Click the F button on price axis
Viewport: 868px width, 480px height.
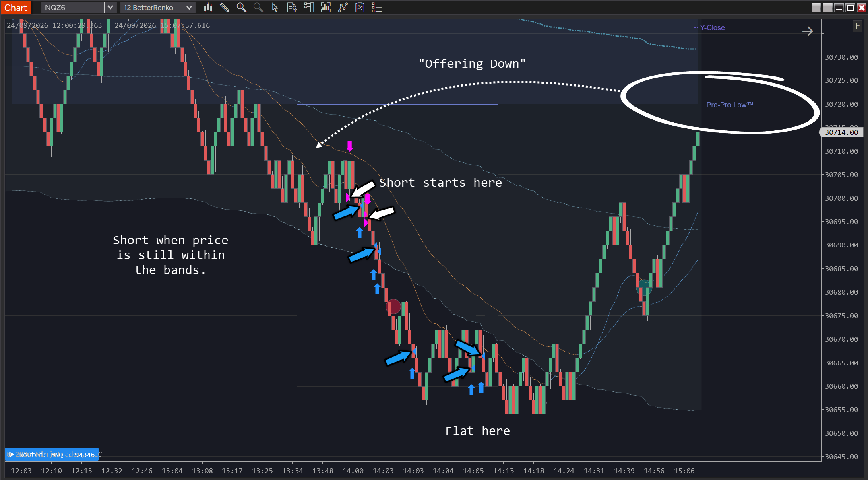pyautogui.click(x=858, y=26)
